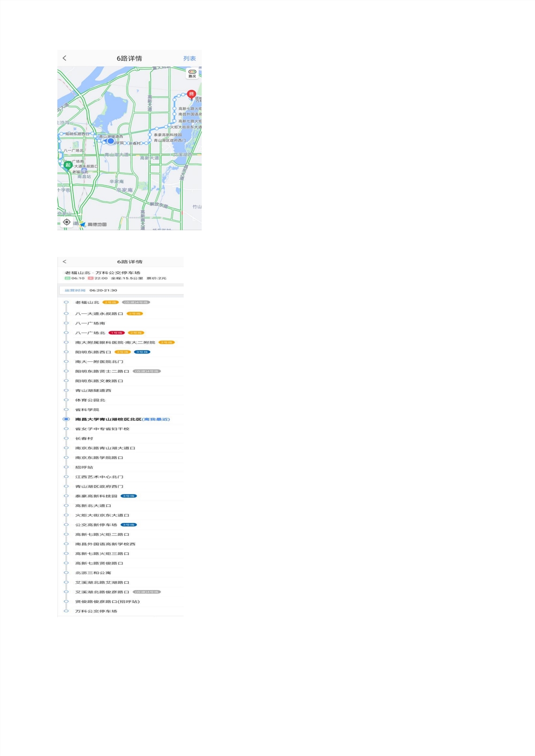Click blue 3号线 badge at 阳明东路西口
Image resolution: width=535 pixels, height=756 pixels.
(142, 352)
